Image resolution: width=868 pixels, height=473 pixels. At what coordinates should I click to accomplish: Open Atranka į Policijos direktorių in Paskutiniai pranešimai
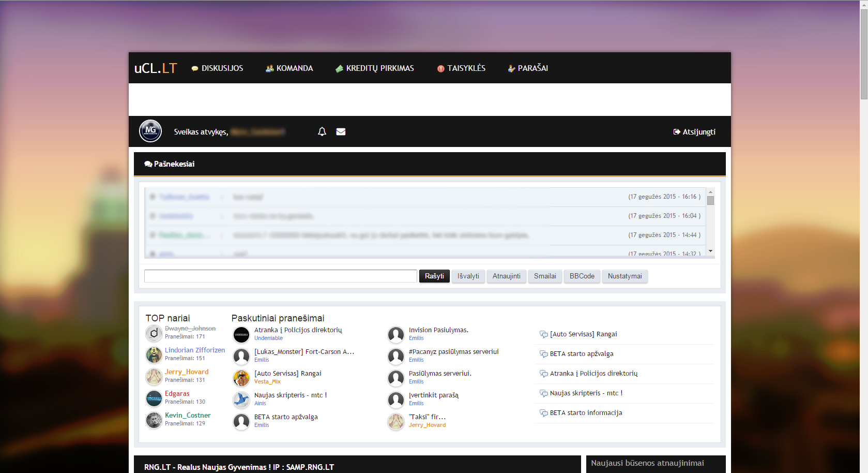click(298, 330)
